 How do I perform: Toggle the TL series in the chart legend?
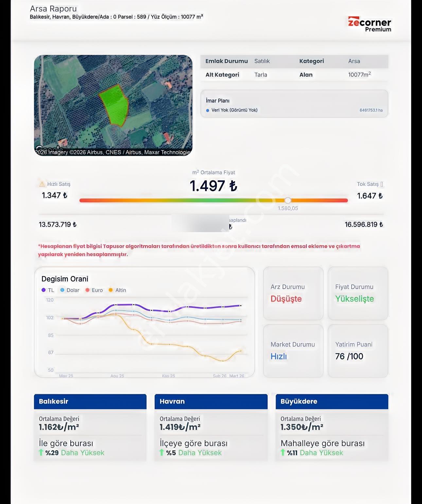click(x=48, y=290)
